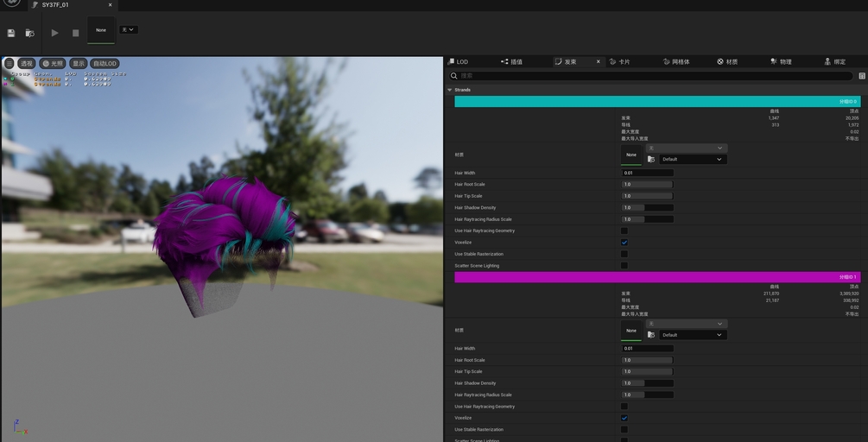Switch to the 材质 tab
This screenshot has width=868, height=442.
point(727,62)
